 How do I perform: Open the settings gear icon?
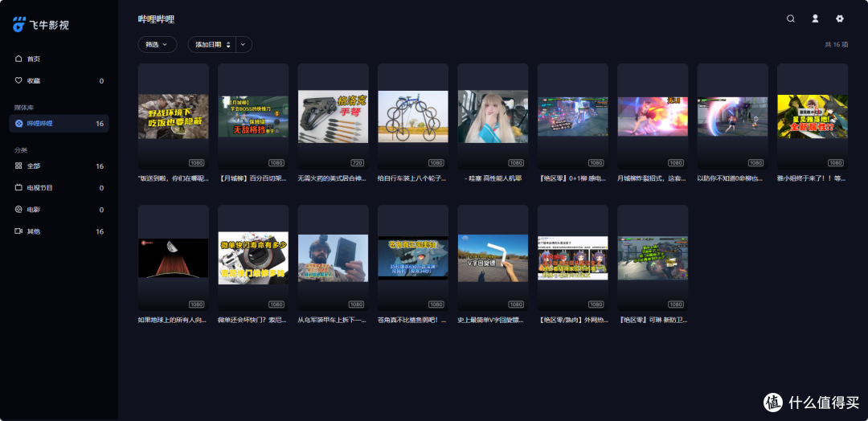click(840, 18)
